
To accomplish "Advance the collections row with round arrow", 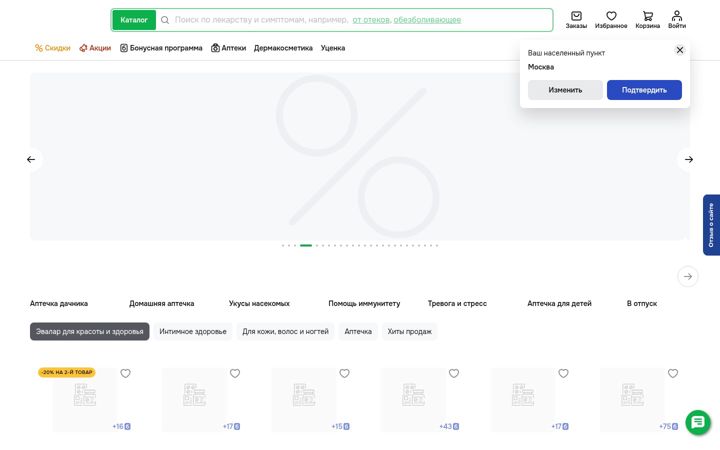I will (688, 276).
